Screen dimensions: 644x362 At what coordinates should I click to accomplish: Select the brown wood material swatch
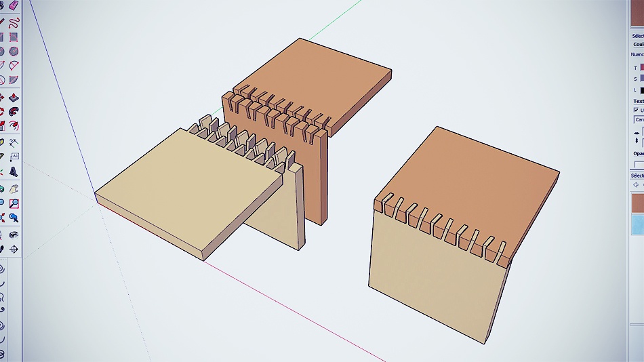pos(637,203)
